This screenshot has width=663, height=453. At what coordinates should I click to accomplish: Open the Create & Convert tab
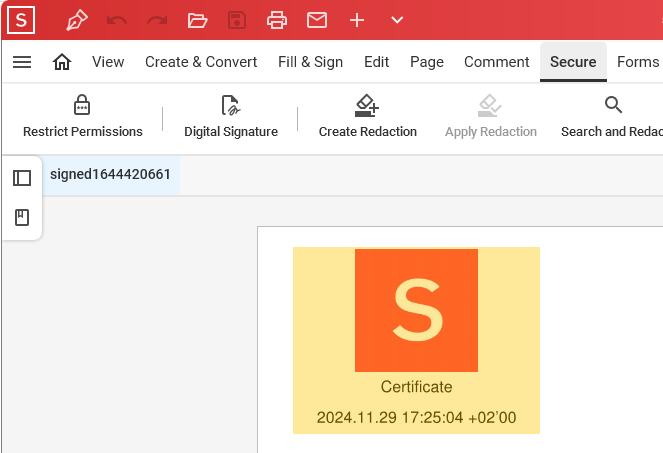pos(201,62)
